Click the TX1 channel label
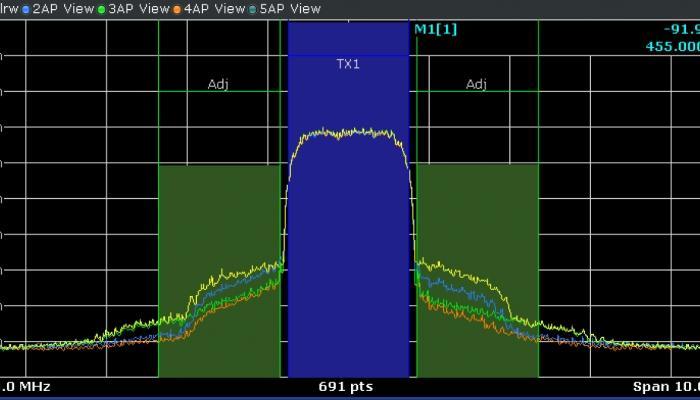Image resolution: width=700 pixels, height=400 pixels. [x=347, y=64]
